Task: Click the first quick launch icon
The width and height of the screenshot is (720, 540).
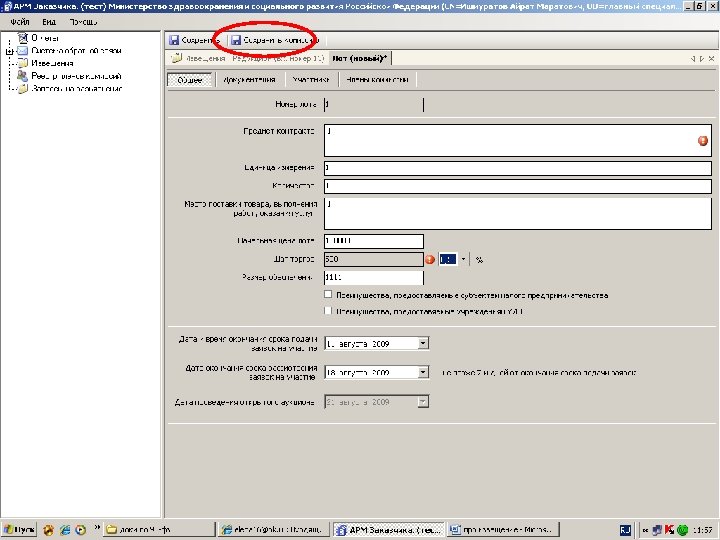Action: (x=48, y=530)
